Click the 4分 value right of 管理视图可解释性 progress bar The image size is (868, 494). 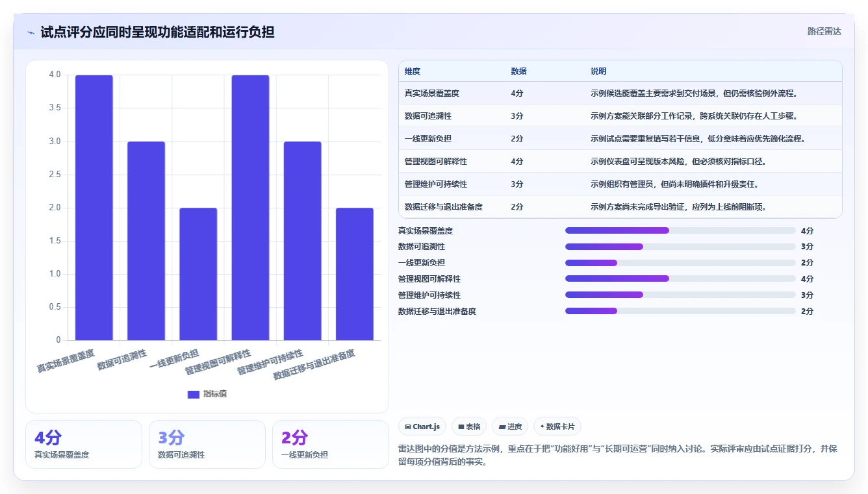[x=807, y=279]
